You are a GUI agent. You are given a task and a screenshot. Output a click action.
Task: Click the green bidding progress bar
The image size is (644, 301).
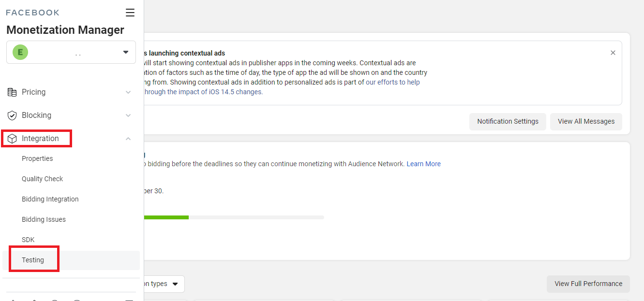point(166,217)
